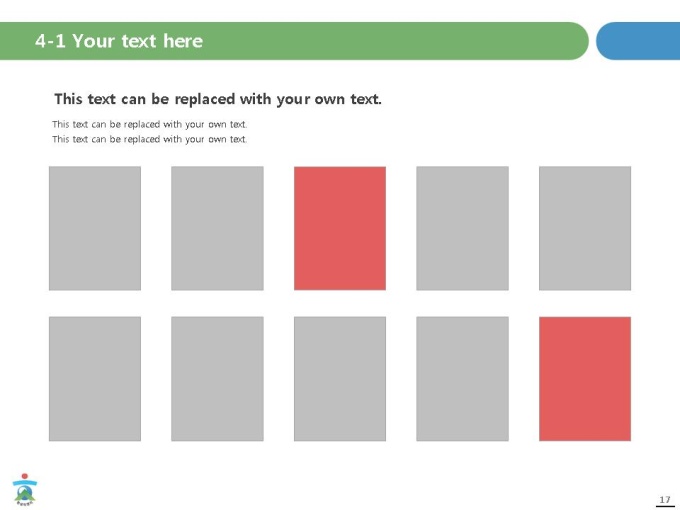Click the red rectangle in the bottom row
Image resolution: width=680 pixels, height=510 pixels.
pyautogui.click(x=585, y=379)
